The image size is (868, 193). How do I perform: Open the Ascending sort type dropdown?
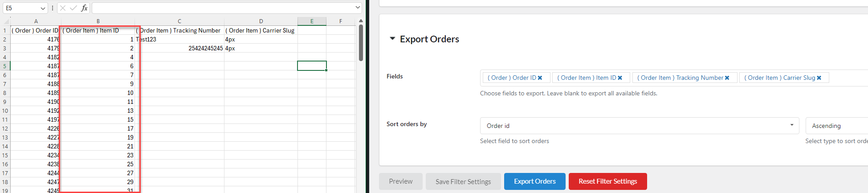click(x=837, y=126)
